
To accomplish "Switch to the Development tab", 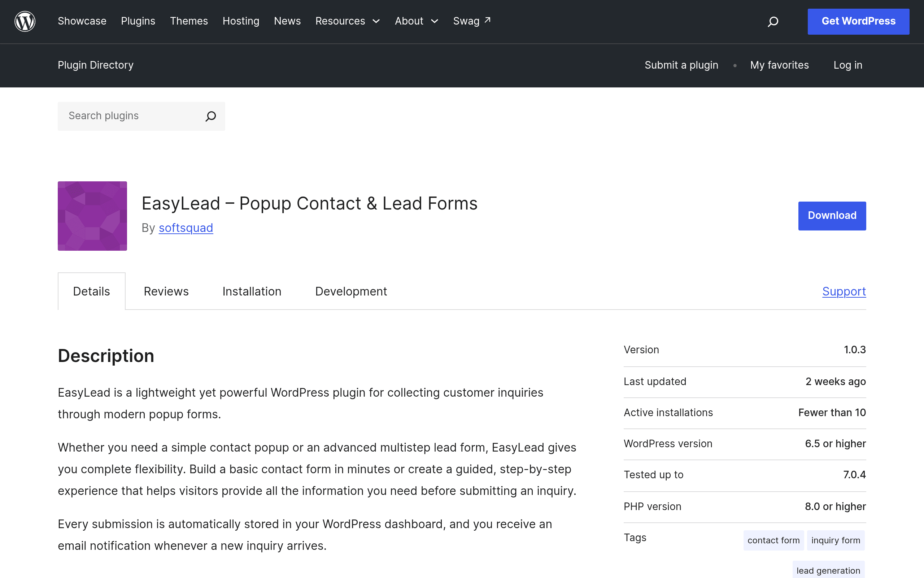I will click(351, 291).
